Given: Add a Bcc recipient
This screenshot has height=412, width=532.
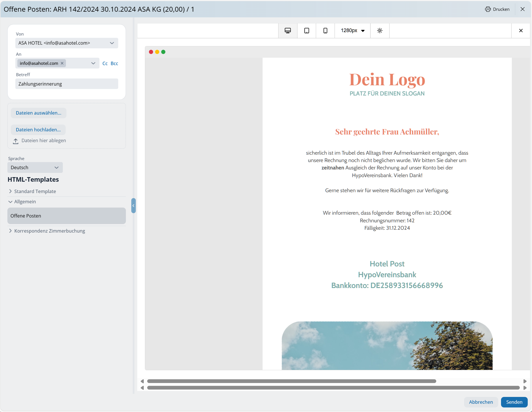Looking at the screenshot, I should [114, 63].
